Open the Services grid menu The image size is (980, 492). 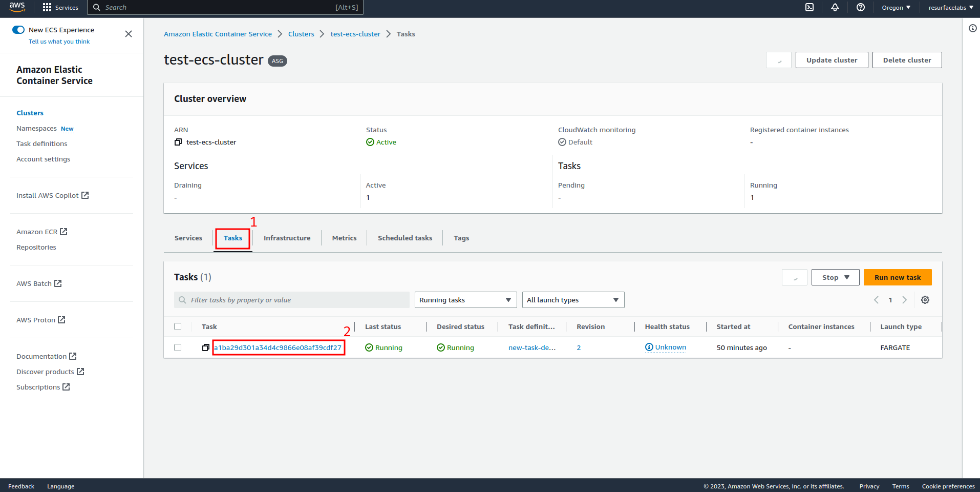tap(60, 7)
